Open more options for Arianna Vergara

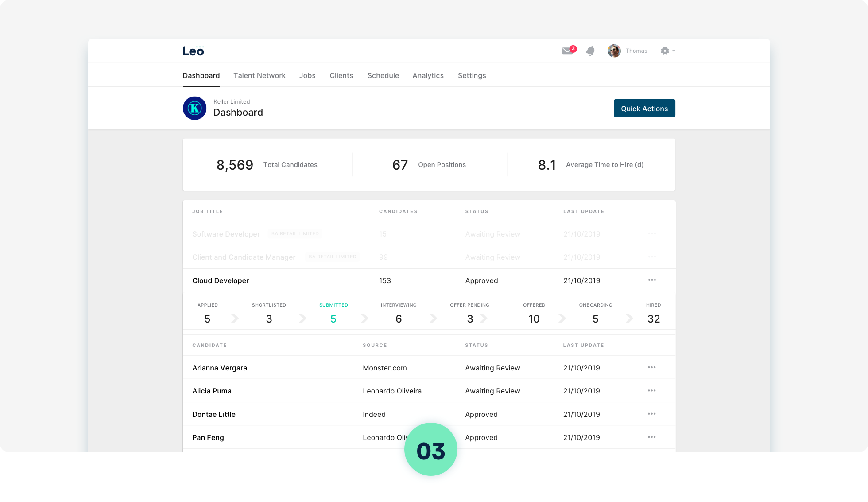point(652,367)
